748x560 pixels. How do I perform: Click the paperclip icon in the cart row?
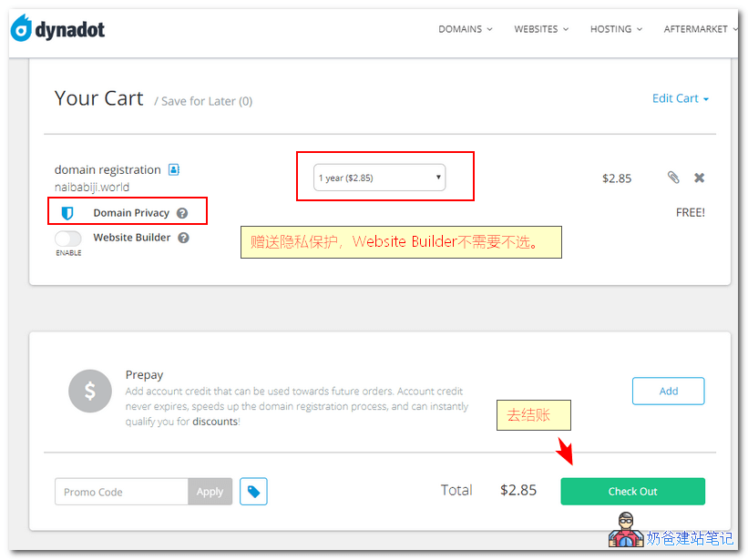673,178
